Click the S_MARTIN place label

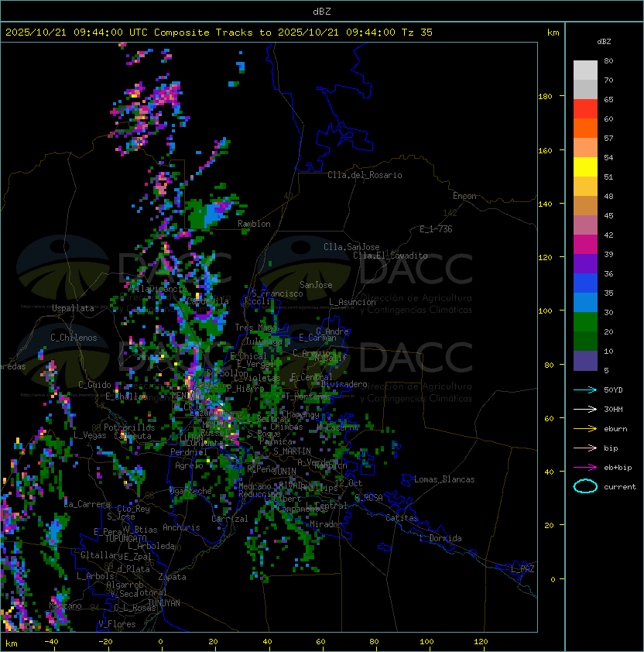[292, 451]
